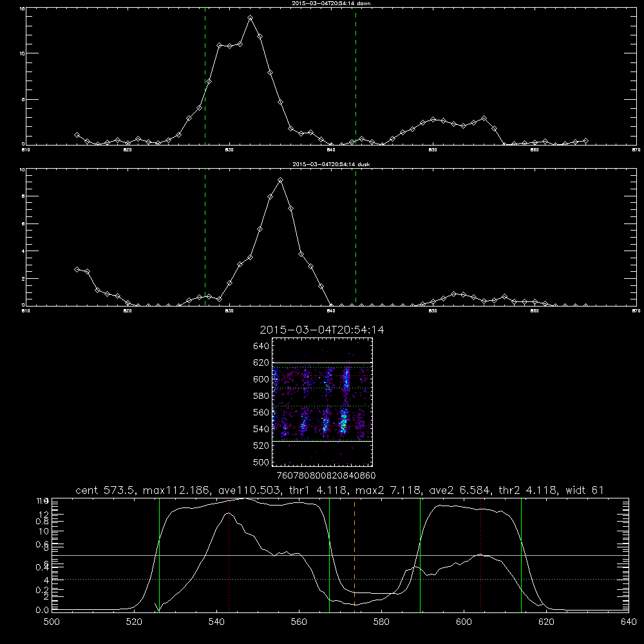This screenshot has height=644, width=644.
Task: Click the right green dashed line in dawn plot
Action: [355, 77]
